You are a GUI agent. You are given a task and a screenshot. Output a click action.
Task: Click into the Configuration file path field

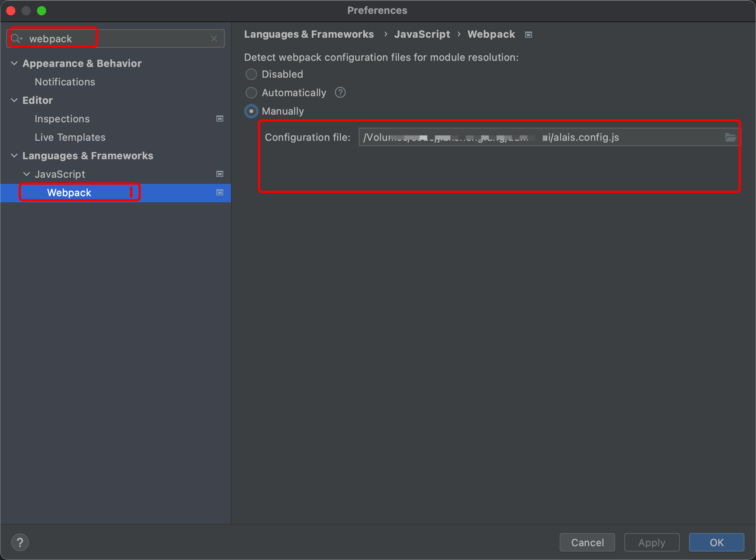tap(539, 137)
